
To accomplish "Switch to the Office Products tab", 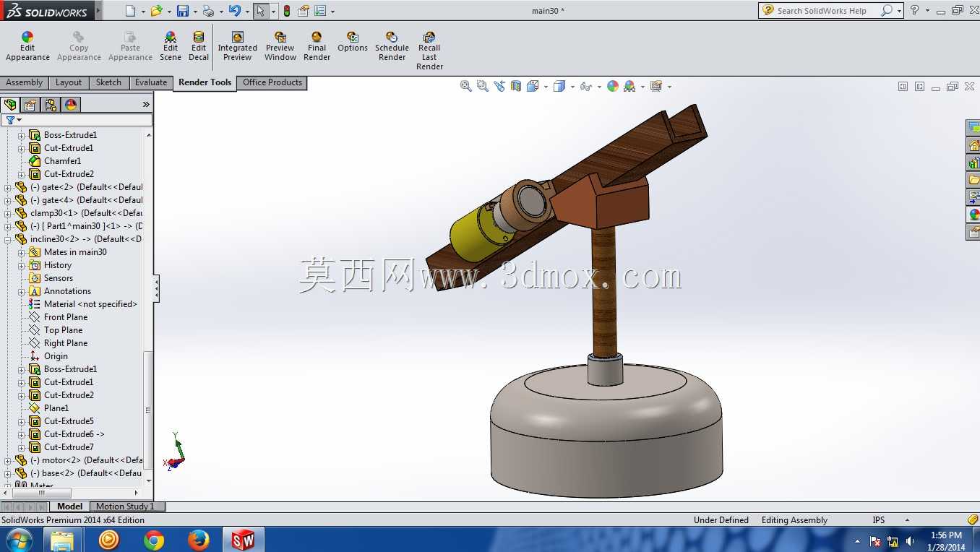I will point(272,83).
